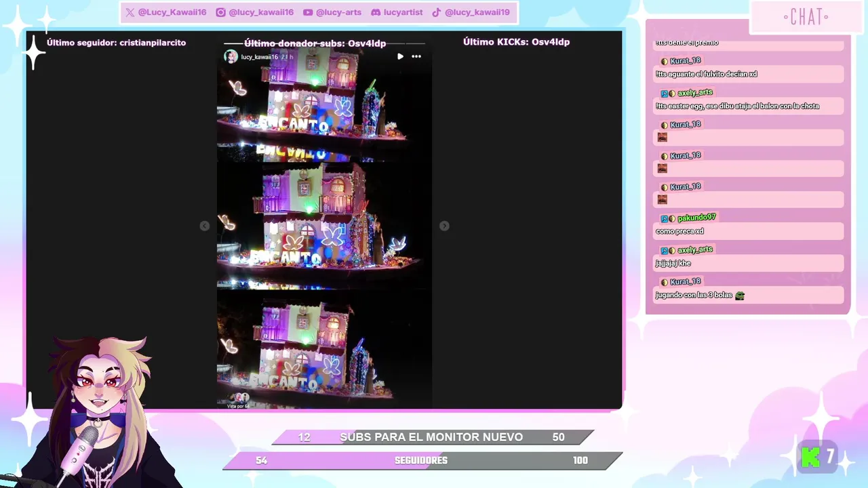This screenshot has width=868, height=488.
Task: Click the Discord logo in the socials bar
Action: (376, 12)
